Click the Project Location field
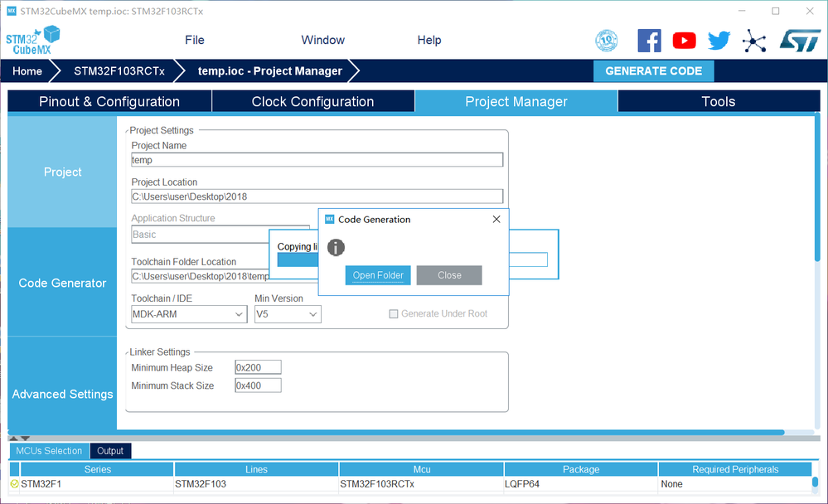The height and width of the screenshot is (504, 828). click(x=317, y=196)
